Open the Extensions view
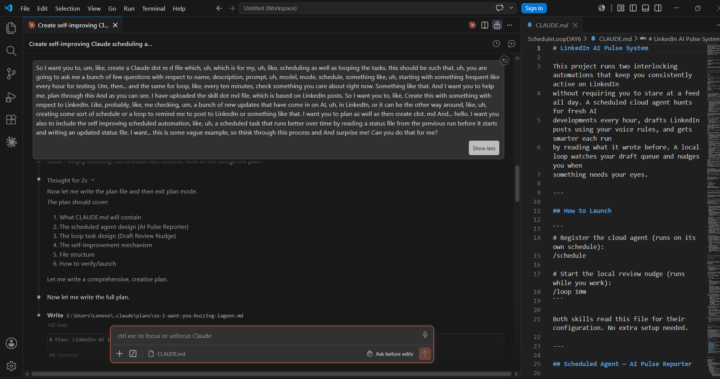Image resolution: width=720 pixels, height=379 pixels. (x=11, y=120)
